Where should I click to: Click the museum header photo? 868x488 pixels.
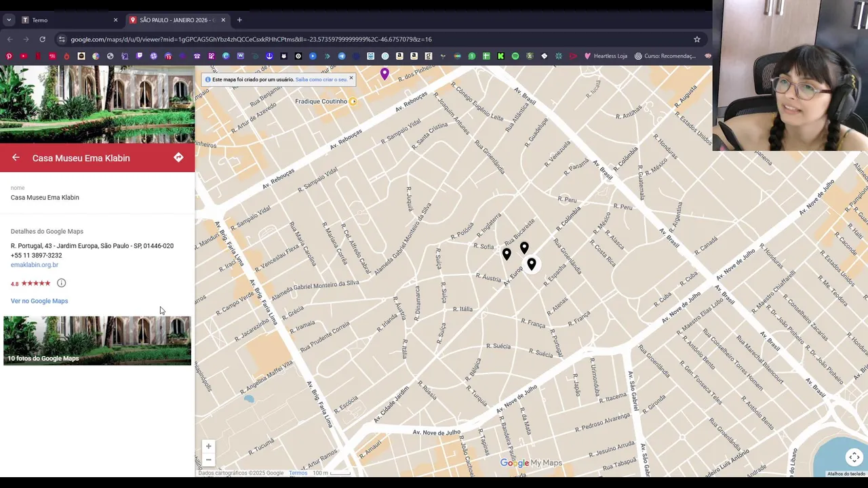97,104
